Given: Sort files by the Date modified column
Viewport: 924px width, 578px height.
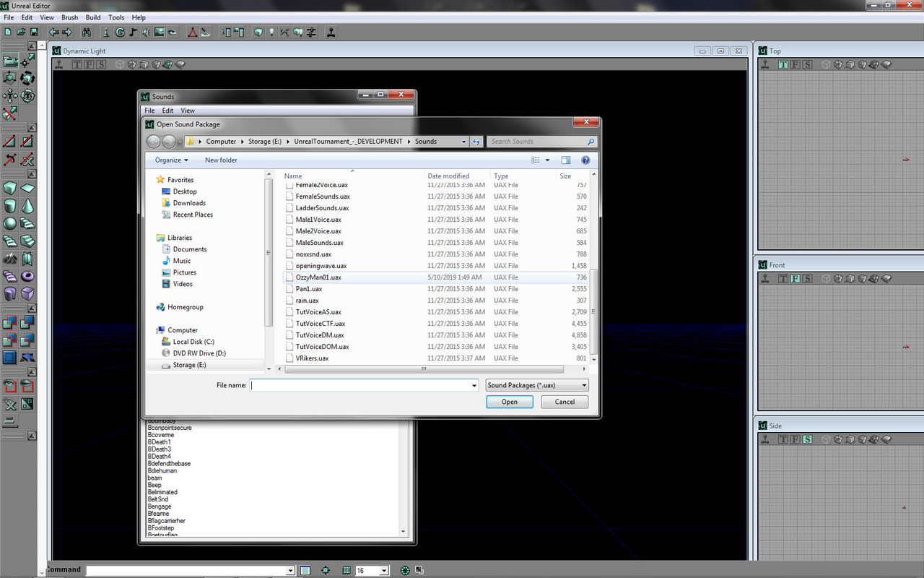Looking at the screenshot, I should click(448, 176).
